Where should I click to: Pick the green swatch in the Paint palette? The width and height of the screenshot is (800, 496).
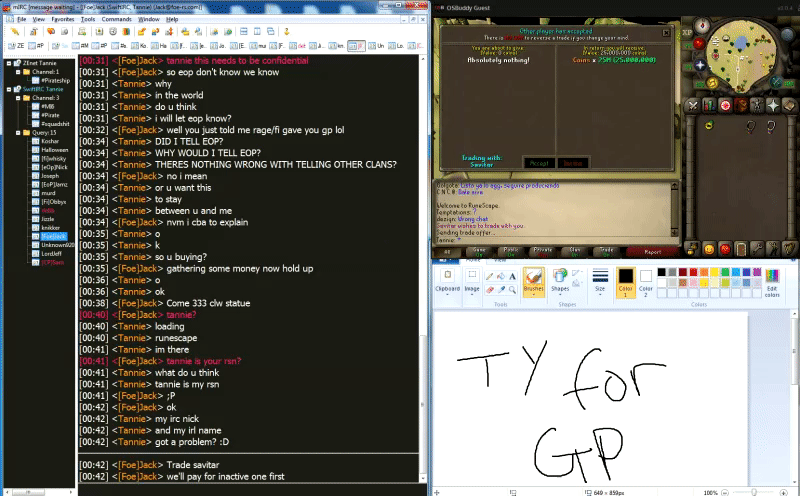(x=725, y=272)
